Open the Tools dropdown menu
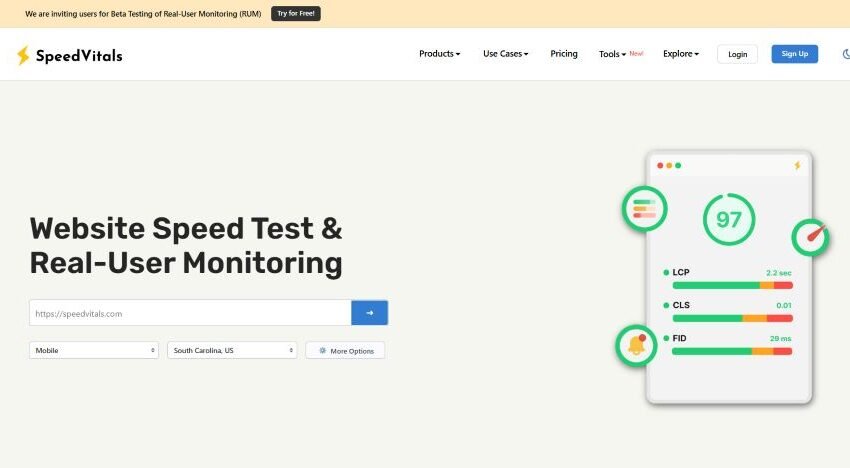 612,54
